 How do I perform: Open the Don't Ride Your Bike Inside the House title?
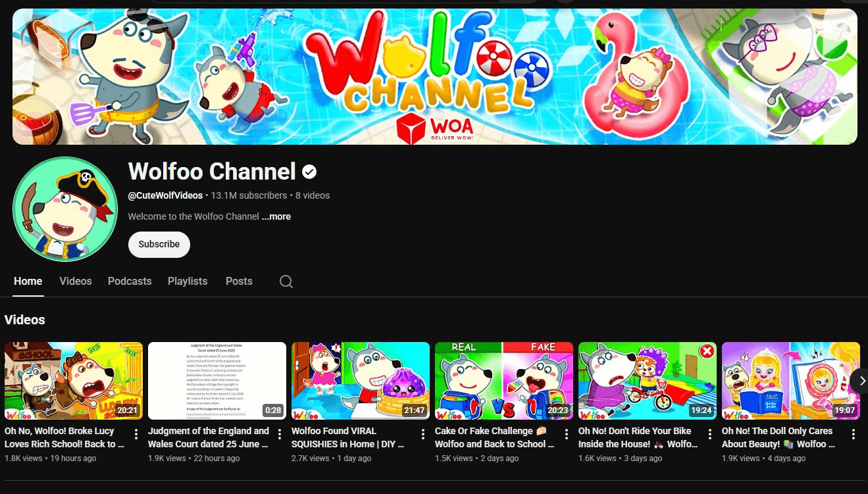click(639, 437)
